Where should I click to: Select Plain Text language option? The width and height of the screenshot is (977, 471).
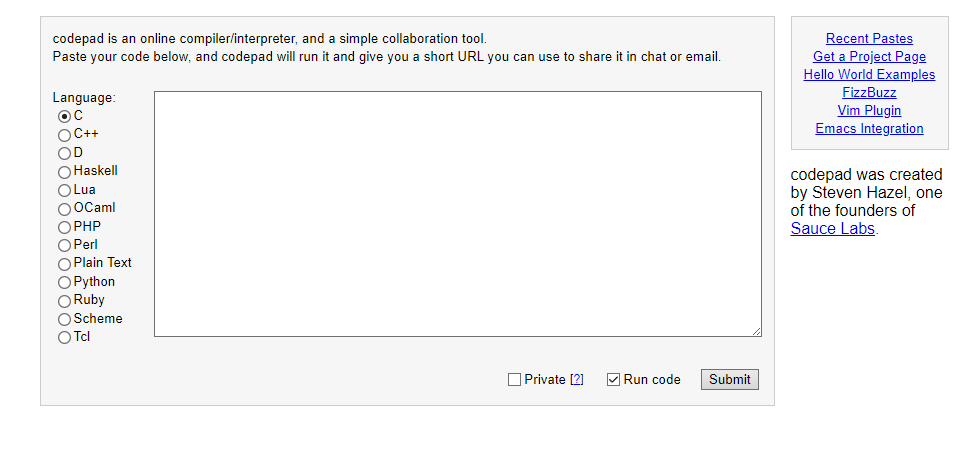(x=65, y=263)
